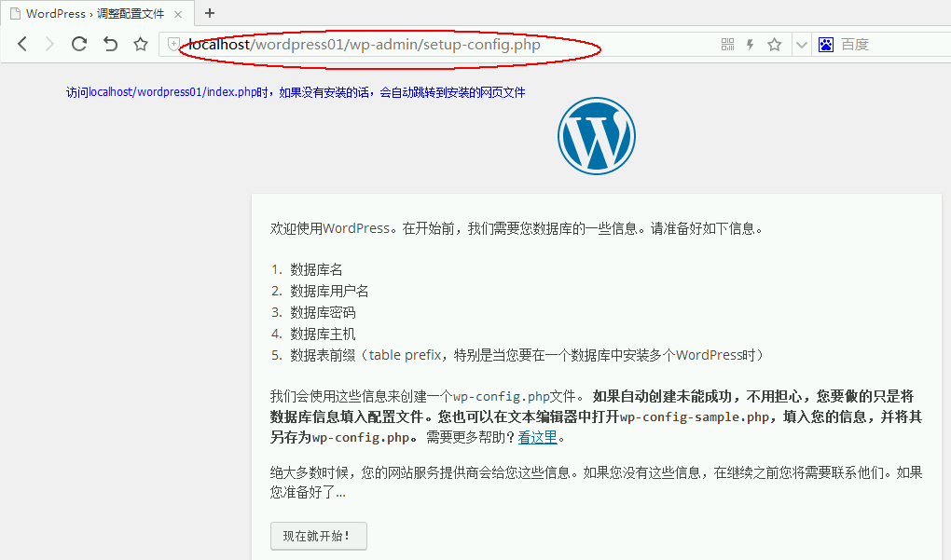This screenshot has width=951, height=560.
Task: Open the 看这里 help link
Action: pos(537,437)
